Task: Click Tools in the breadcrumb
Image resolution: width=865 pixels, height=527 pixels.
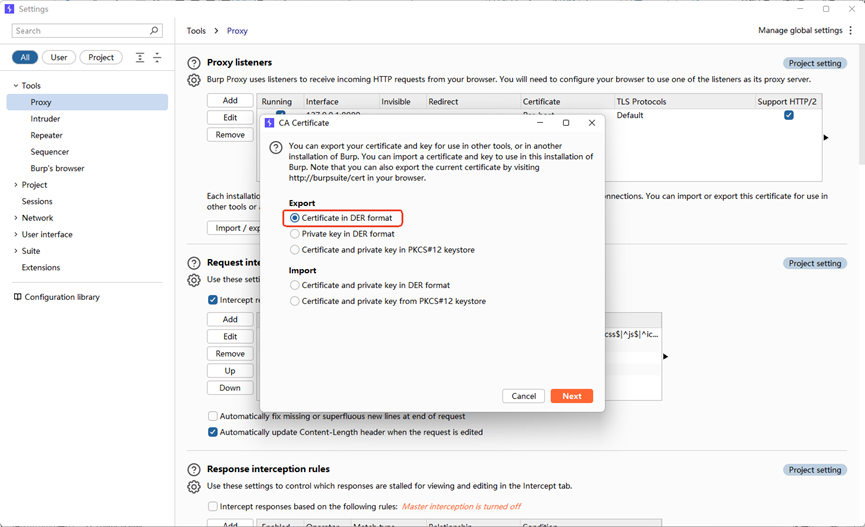Action: tap(196, 31)
